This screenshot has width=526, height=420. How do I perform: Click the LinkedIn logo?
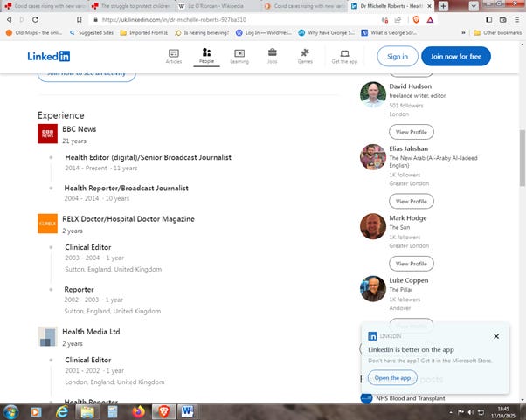coord(49,56)
